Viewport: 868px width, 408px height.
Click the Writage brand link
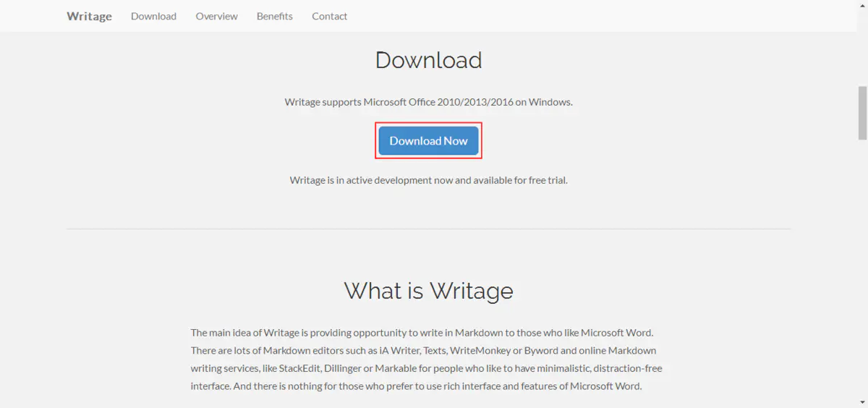89,16
